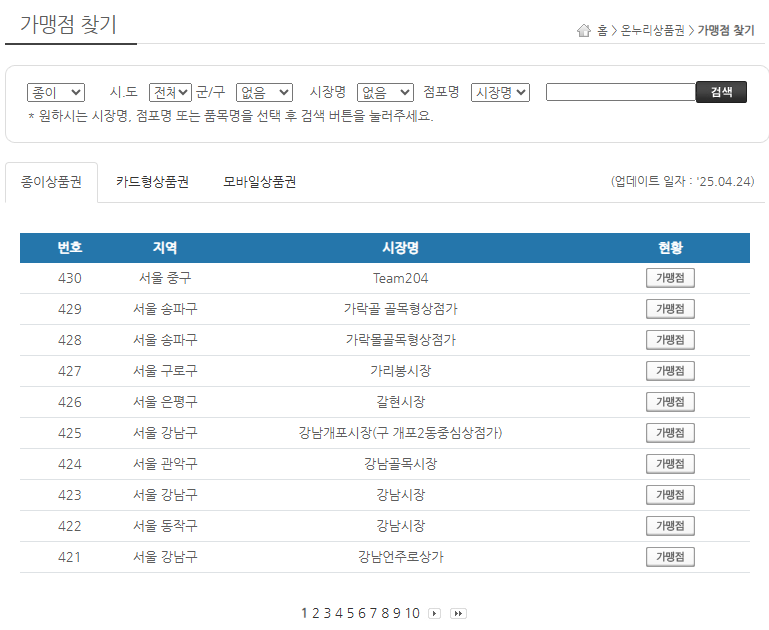Click row number 421
This screenshot has height=630, width=769.
(70, 556)
